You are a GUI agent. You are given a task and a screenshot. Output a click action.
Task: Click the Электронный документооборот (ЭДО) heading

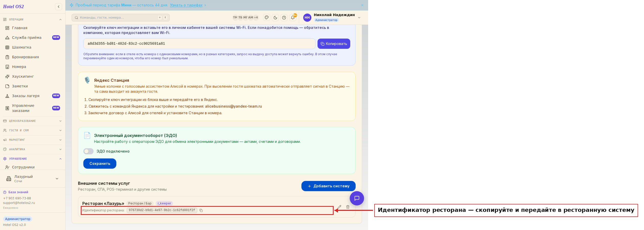[135, 135]
